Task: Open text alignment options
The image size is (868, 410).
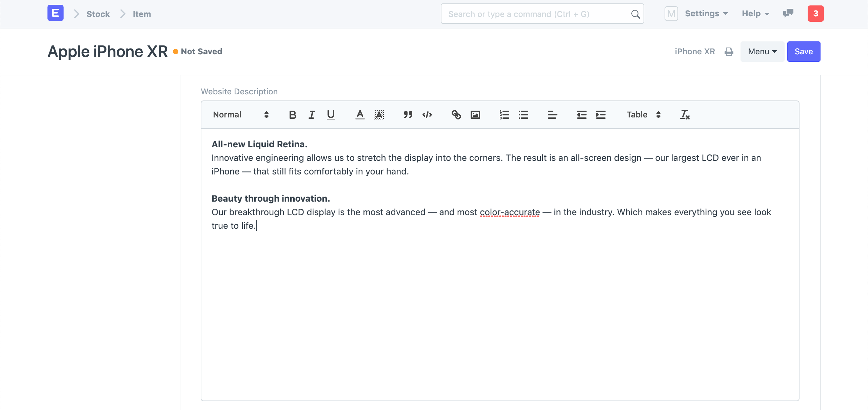Action: (x=552, y=115)
